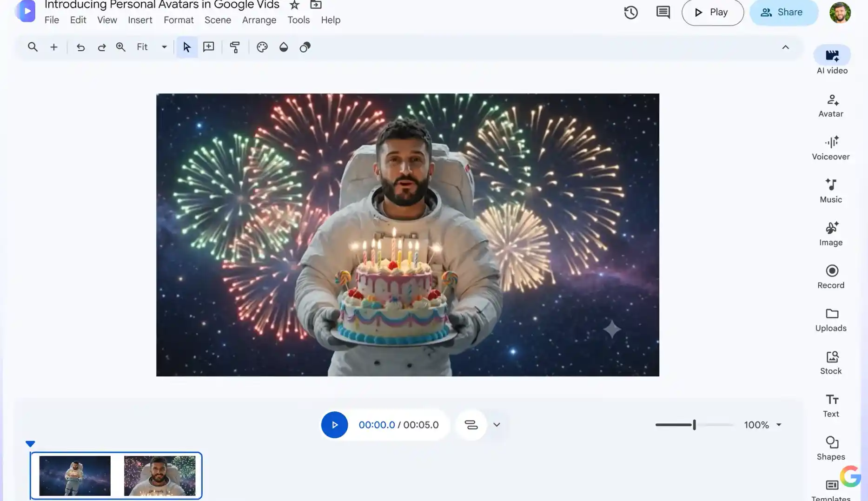The height and width of the screenshot is (501, 868).
Task: Open the Text sidebar tool
Action: click(831, 405)
